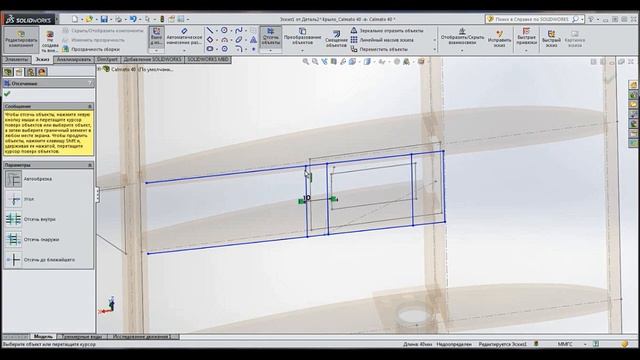Open dropdown under smart dimension tool
This screenshot has width=640, height=360.
coord(184,51)
